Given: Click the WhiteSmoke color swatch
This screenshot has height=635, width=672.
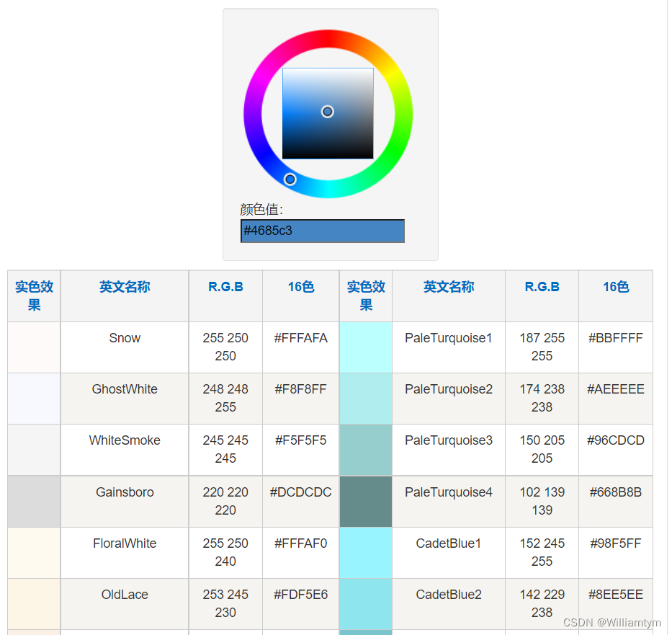Looking at the screenshot, I should (x=34, y=450).
